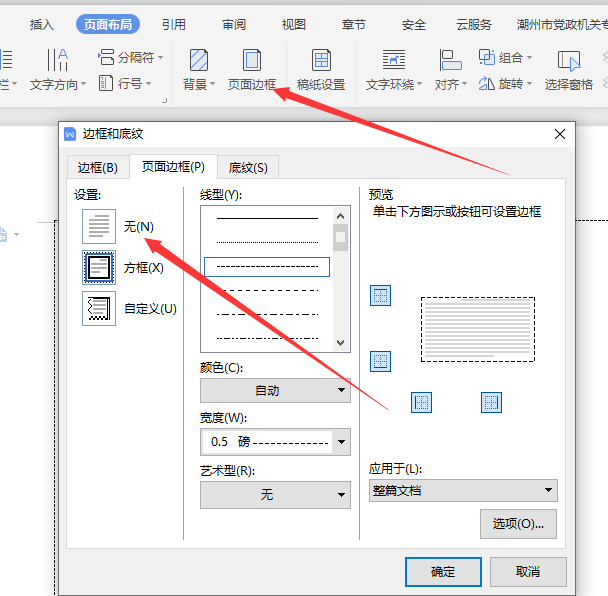The width and height of the screenshot is (608, 596).
Task: Expand the 分隔符 dropdown arrow
Action: 160,57
